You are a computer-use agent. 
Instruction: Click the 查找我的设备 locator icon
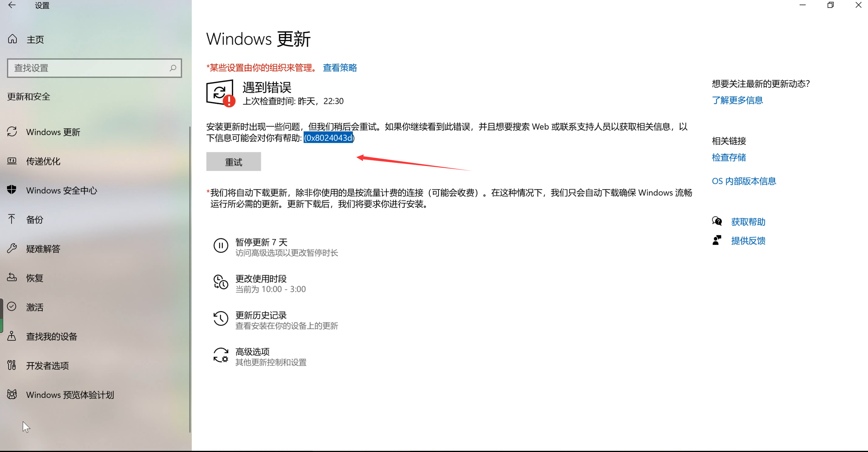[x=12, y=336]
